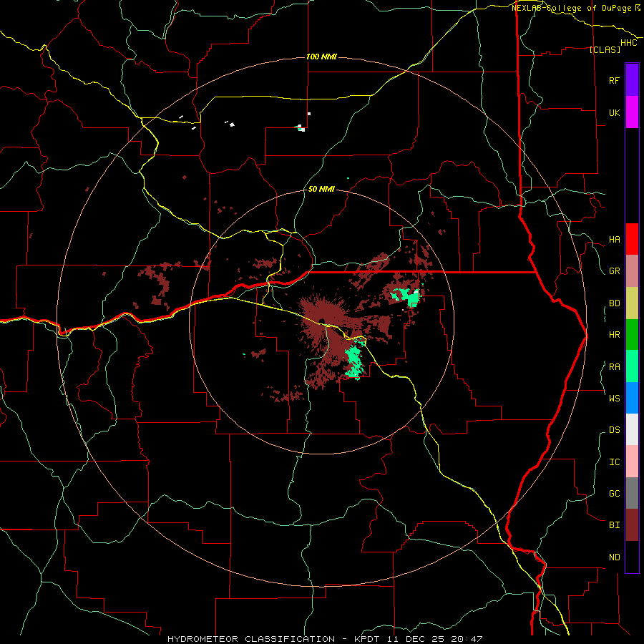Click the black ND legend swatch
Viewport: 644px width, 644px height.
click(632, 557)
